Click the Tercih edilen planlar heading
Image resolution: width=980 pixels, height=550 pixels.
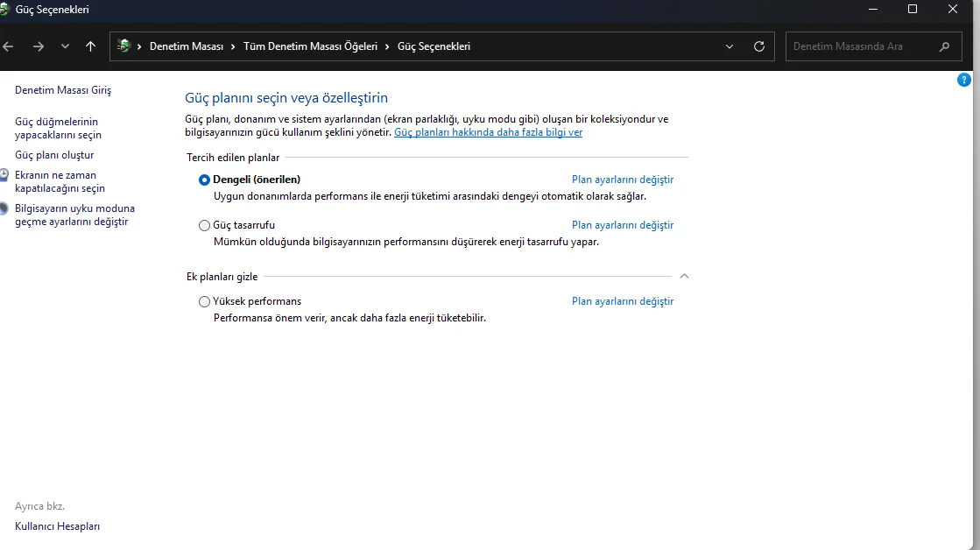233,158
